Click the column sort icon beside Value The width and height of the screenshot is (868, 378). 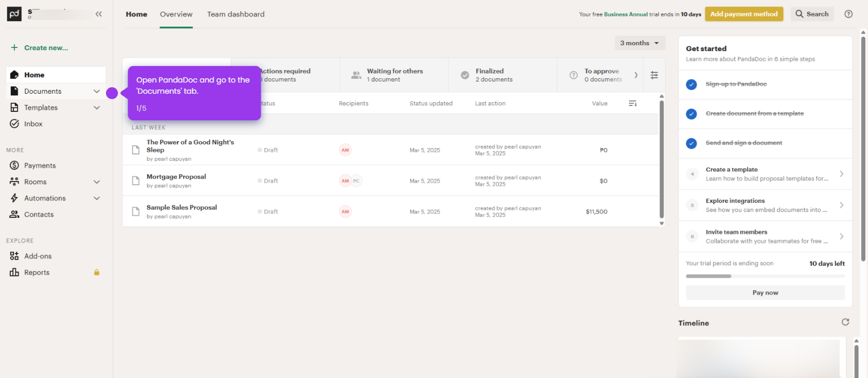633,103
